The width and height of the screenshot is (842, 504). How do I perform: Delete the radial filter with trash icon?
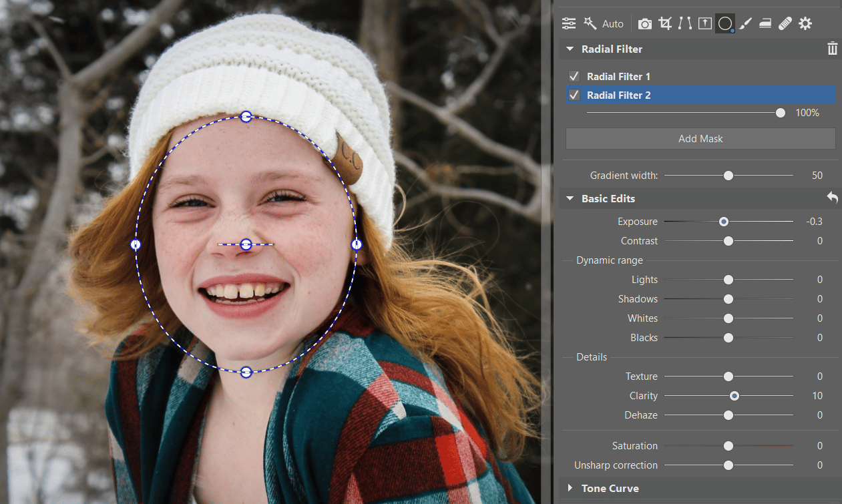[832, 49]
